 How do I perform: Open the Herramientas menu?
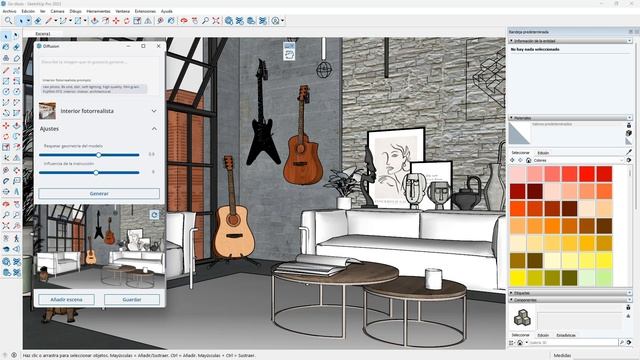point(98,11)
